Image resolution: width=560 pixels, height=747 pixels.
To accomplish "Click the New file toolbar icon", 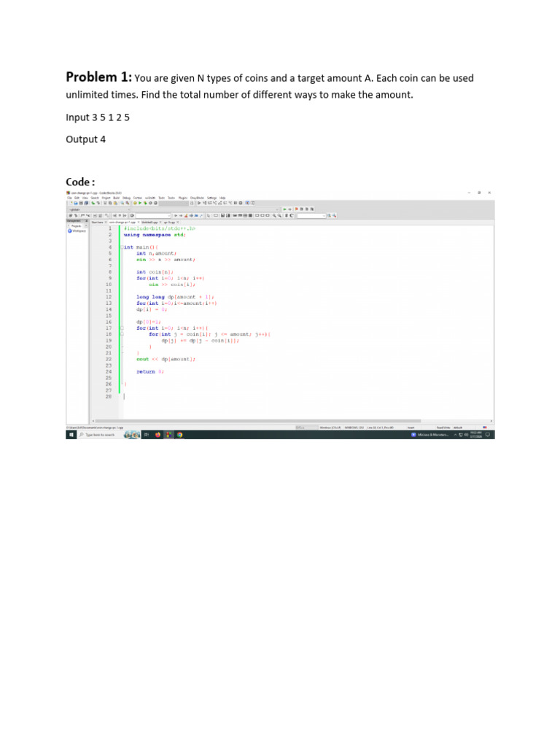I will pos(71,203).
